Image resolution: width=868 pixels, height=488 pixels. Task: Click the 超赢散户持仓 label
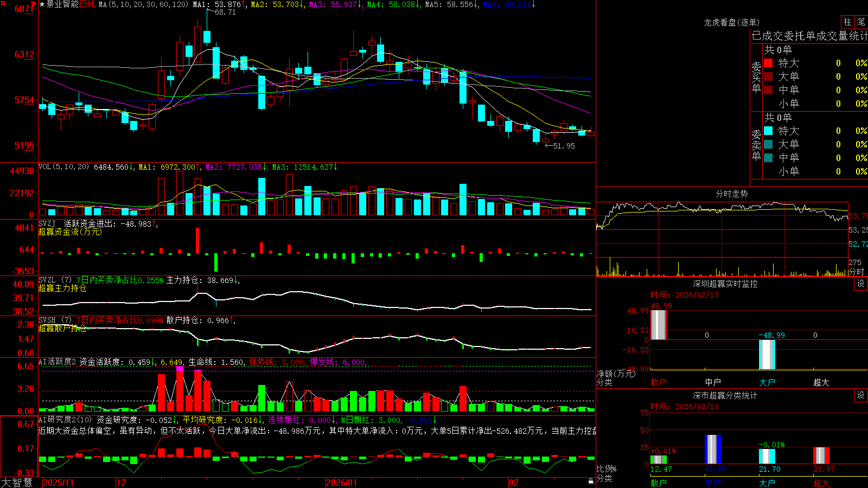pos(62,329)
